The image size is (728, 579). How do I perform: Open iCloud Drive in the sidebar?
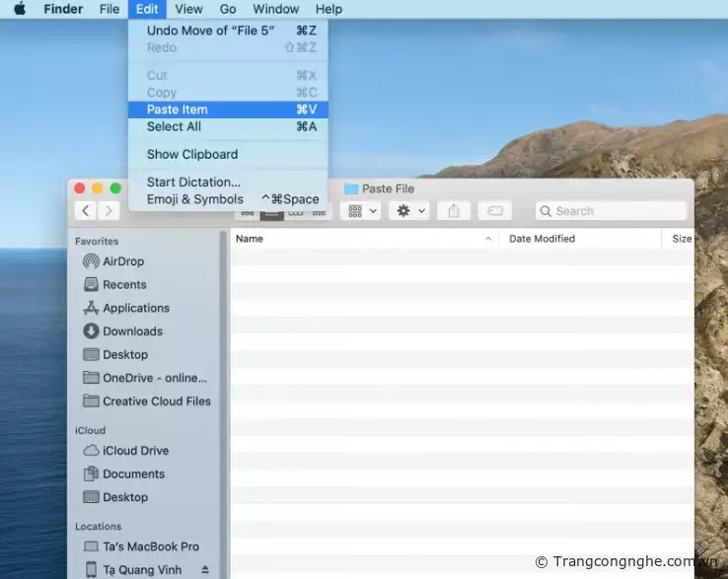[135, 451]
